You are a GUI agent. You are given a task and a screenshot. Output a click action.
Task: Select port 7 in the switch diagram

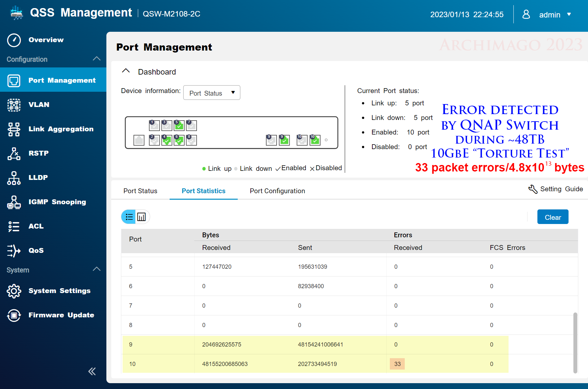coord(191,125)
